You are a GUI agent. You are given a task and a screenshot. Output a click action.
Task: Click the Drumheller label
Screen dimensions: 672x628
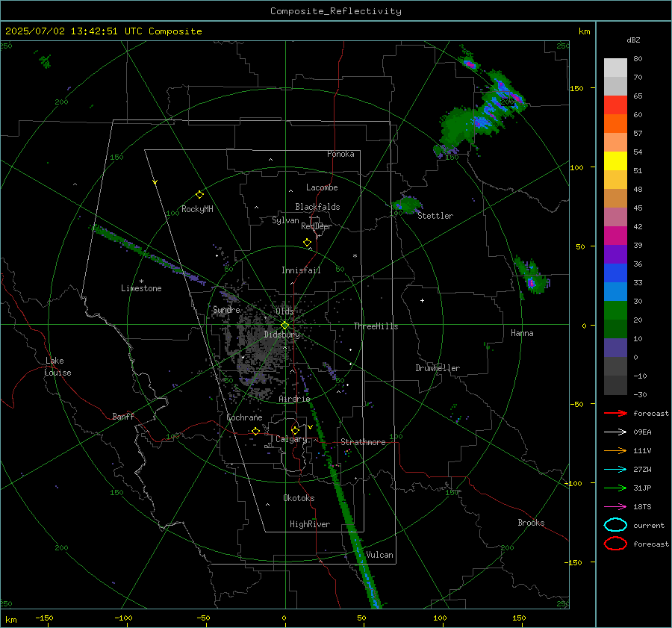click(438, 368)
